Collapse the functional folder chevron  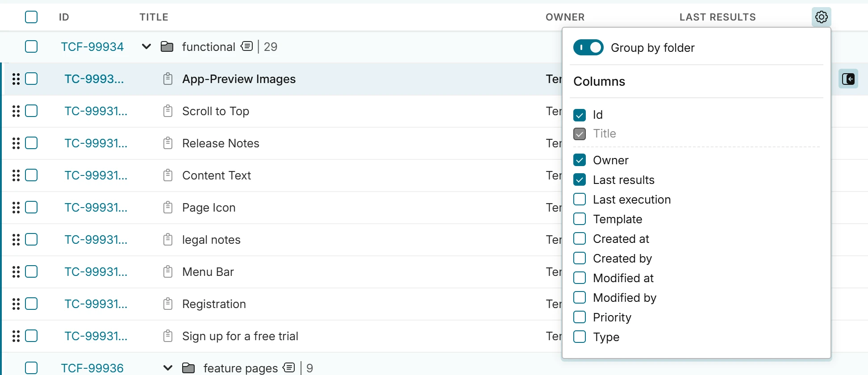(146, 46)
